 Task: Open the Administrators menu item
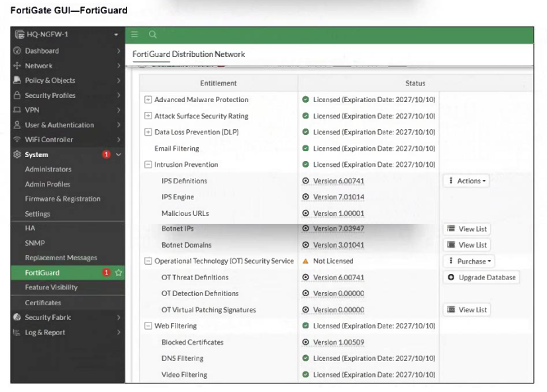pyautogui.click(x=48, y=170)
